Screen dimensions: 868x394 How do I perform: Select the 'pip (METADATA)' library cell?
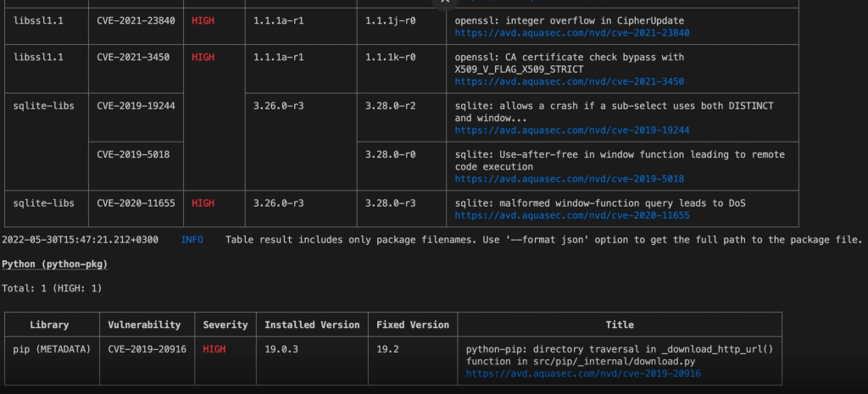[x=52, y=350]
